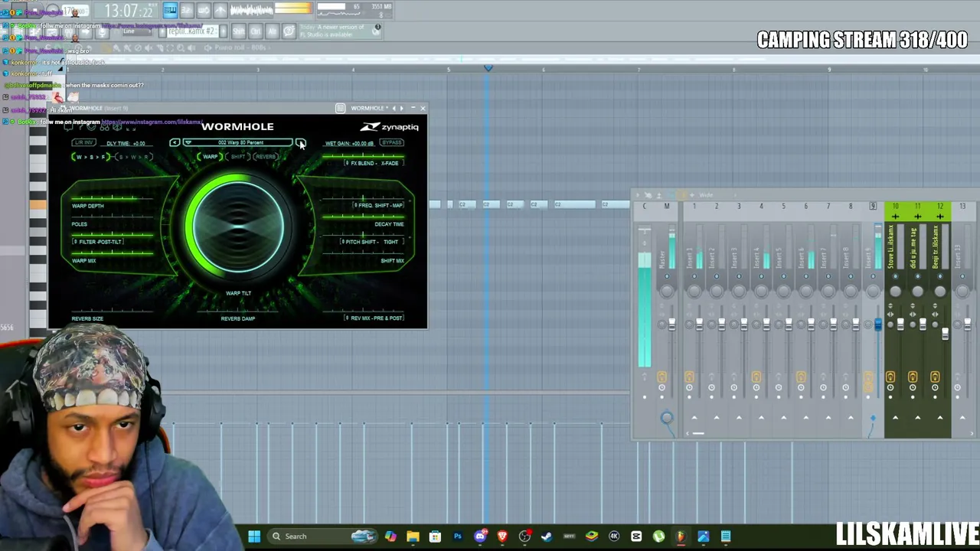Switch to the REVERB section in Wormhole

266,157
